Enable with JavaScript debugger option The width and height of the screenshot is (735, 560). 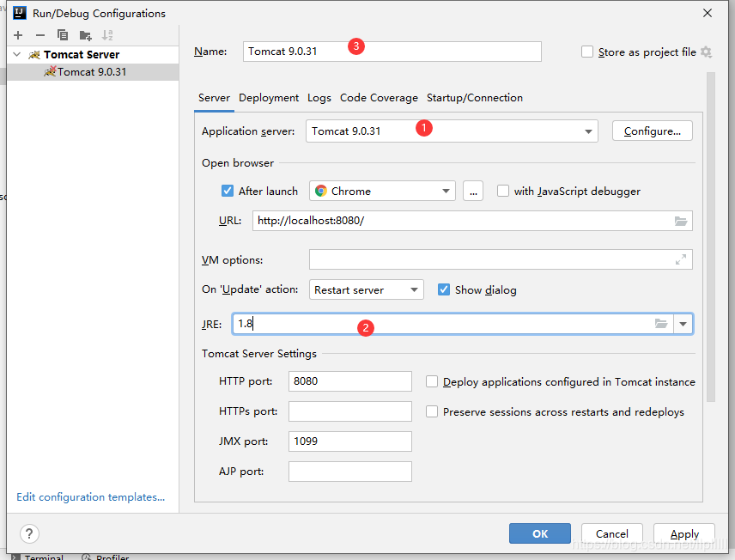click(x=503, y=191)
